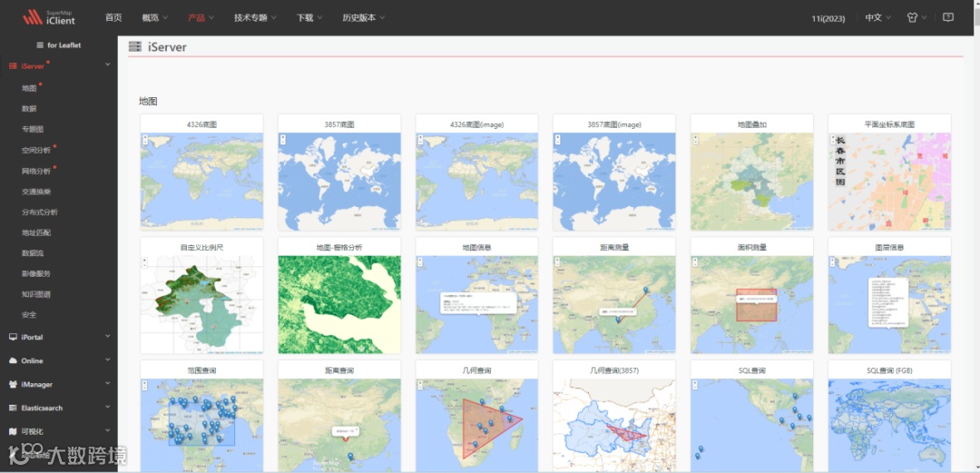Expand the 可视化 section chevron

tap(107, 430)
